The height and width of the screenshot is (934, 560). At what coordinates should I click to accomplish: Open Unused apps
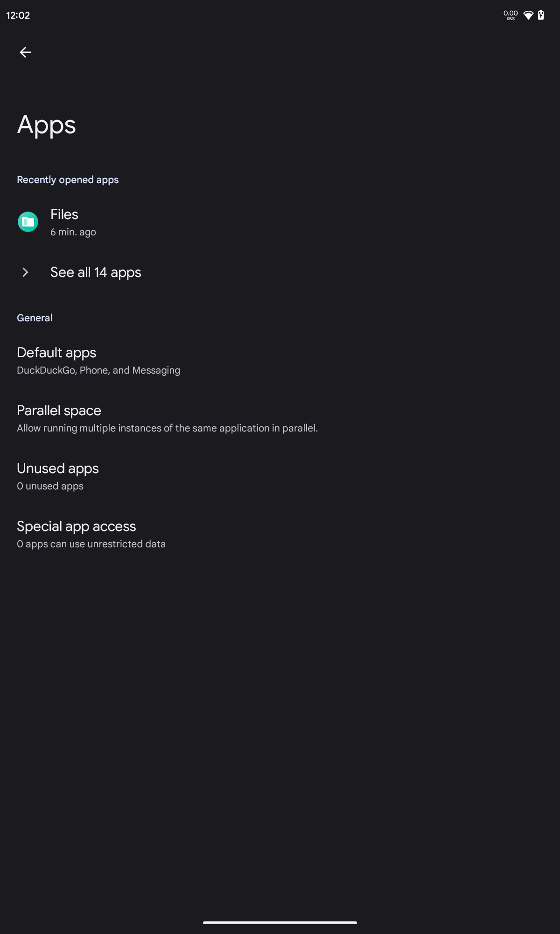coord(58,468)
